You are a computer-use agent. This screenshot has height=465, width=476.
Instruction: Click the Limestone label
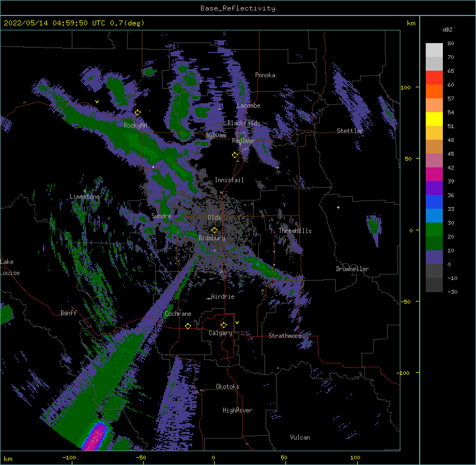pos(84,197)
